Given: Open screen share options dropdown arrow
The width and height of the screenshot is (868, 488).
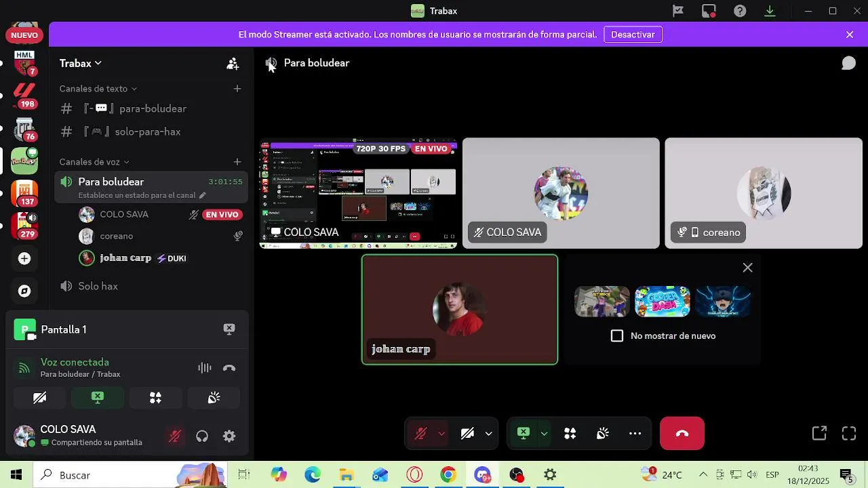Looking at the screenshot, I should click(544, 434).
